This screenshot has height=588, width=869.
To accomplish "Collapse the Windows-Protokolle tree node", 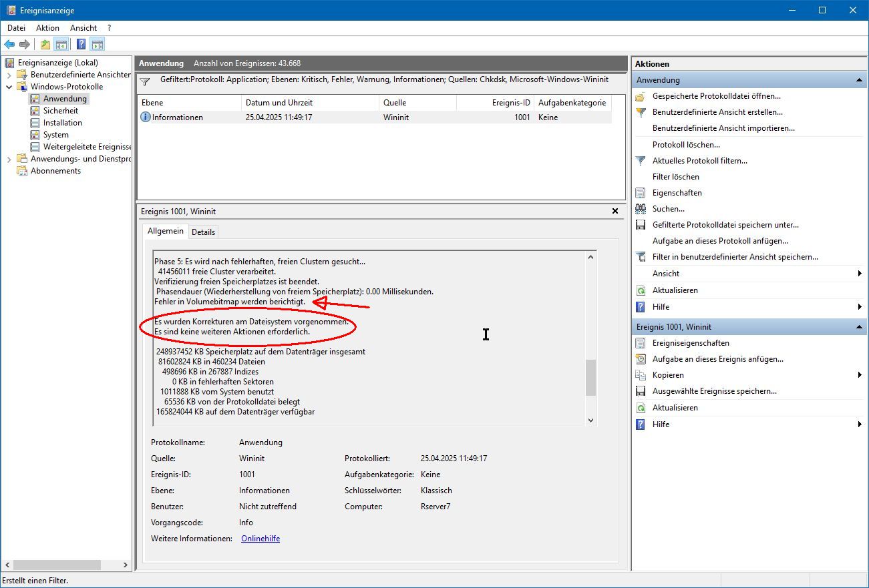I will (x=9, y=87).
